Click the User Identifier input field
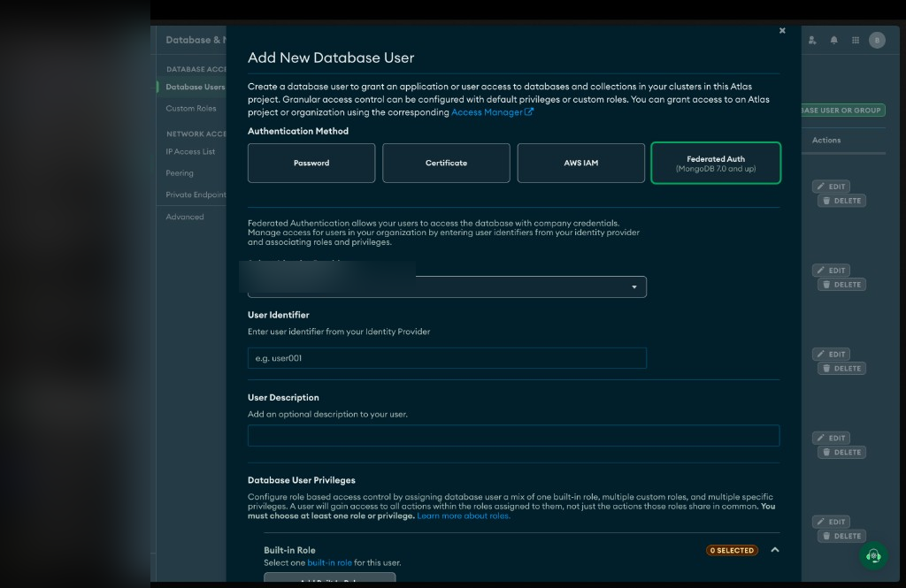This screenshot has height=588, width=906. pos(447,358)
